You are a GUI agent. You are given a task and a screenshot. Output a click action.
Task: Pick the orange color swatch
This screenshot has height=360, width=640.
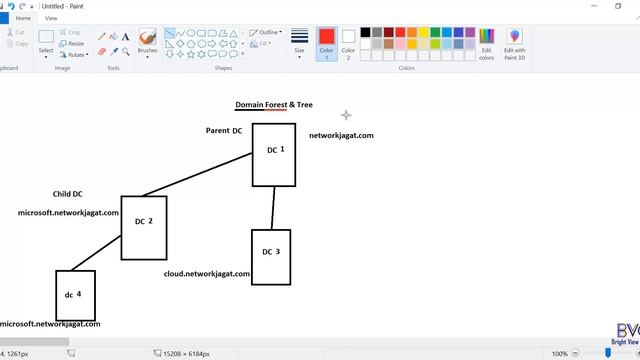(412, 32)
